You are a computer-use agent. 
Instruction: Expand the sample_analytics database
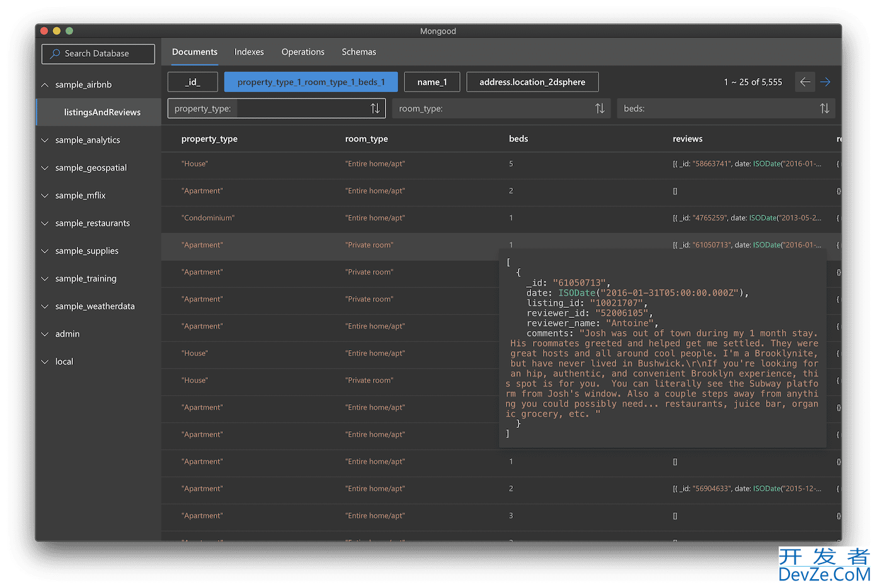pyautogui.click(x=45, y=140)
